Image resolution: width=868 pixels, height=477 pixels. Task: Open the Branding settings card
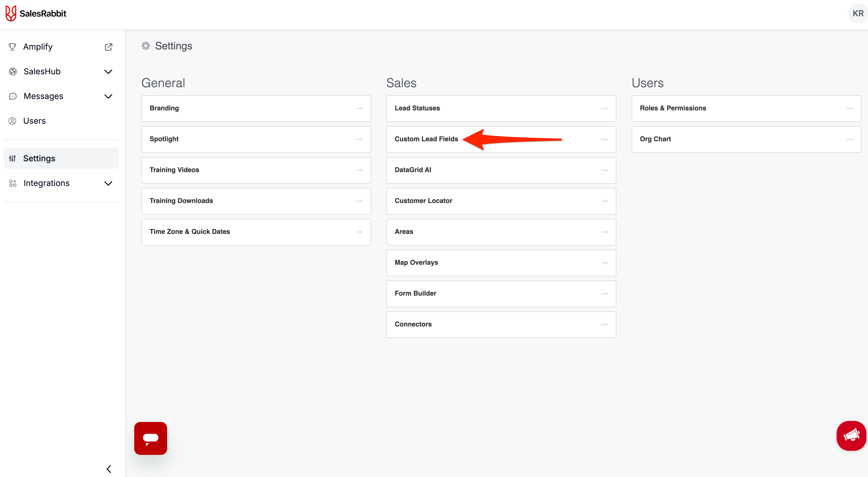coord(256,108)
